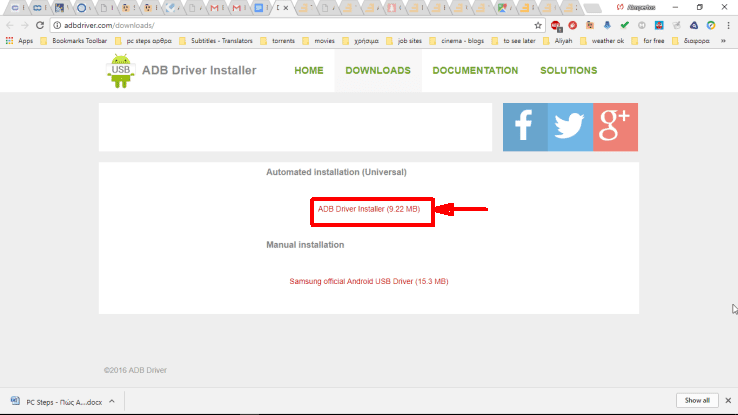738x415 pixels.
Task: Open the torrents bookmark folder
Action: click(x=278, y=41)
